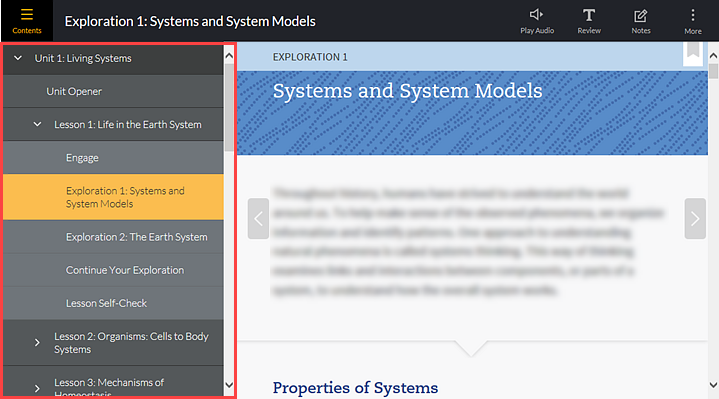Select Lesson 2: Organisms: Cells to Body Systems
The width and height of the screenshot is (719, 399).
coord(131,343)
